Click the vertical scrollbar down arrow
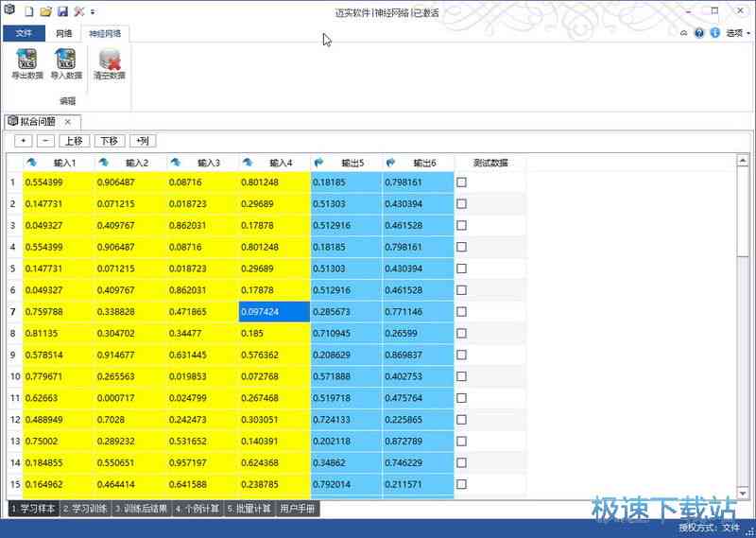 pyautogui.click(x=743, y=494)
